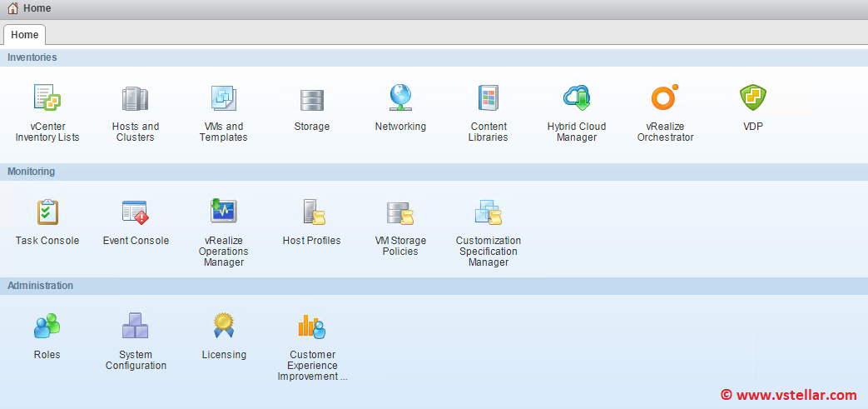Image resolution: width=868 pixels, height=409 pixels.
Task: Open System Configuration icon
Action: click(136, 326)
